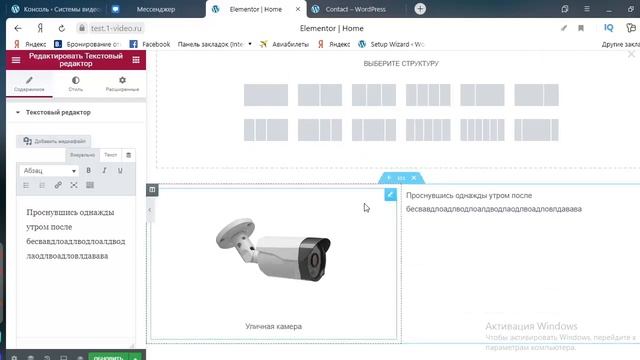Click the section drag handle dots
Screen dimensions: 640x360
pyautogui.click(x=402, y=178)
